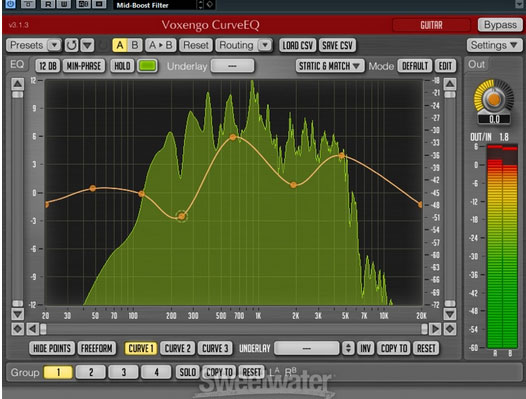Open the Presets menu

34,45
